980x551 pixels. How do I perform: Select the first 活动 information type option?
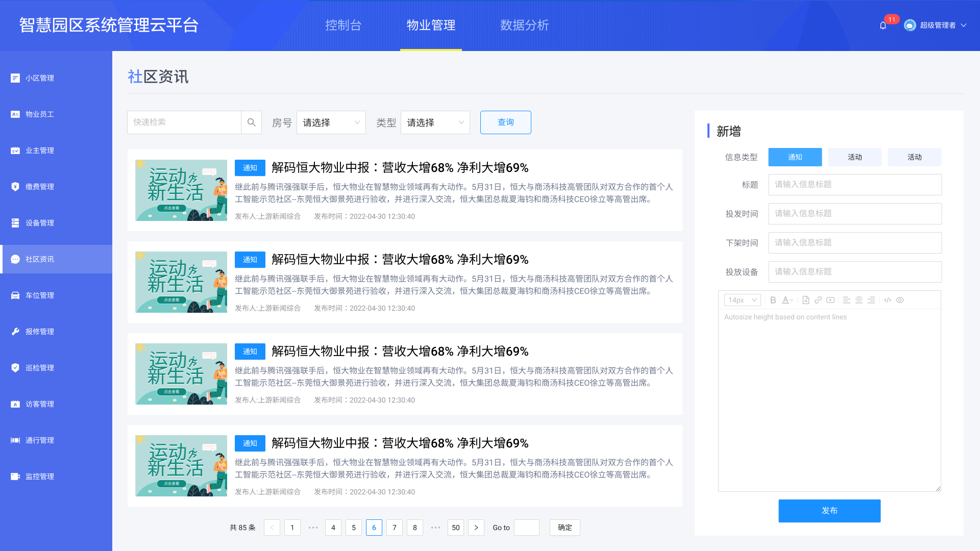(854, 157)
